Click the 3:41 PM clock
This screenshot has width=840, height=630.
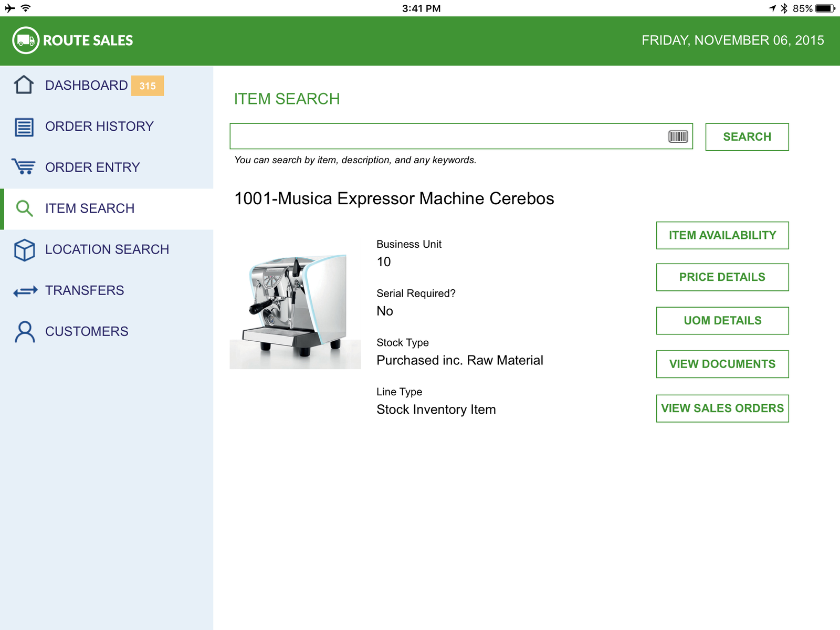click(422, 8)
